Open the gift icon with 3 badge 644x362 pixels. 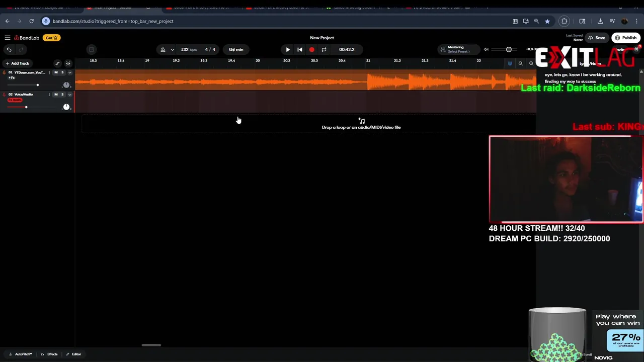point(636,49)
